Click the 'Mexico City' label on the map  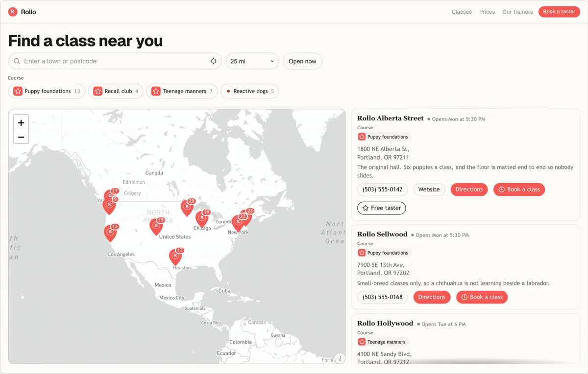[x=171, y=298]
